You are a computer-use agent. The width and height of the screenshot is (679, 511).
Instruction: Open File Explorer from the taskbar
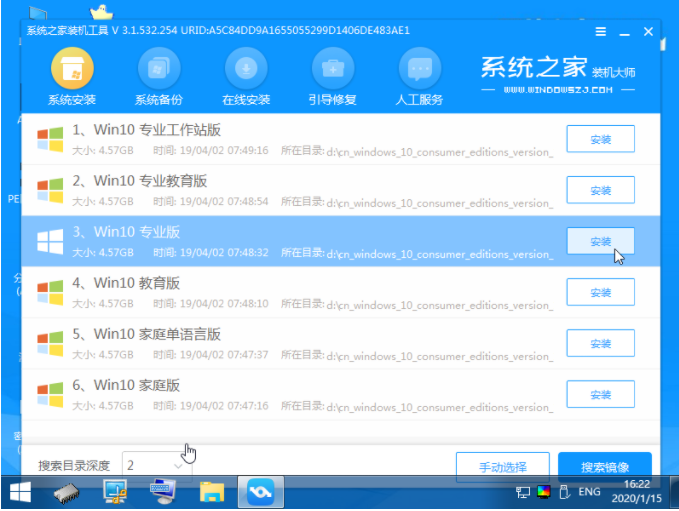(x=211, y=491)
